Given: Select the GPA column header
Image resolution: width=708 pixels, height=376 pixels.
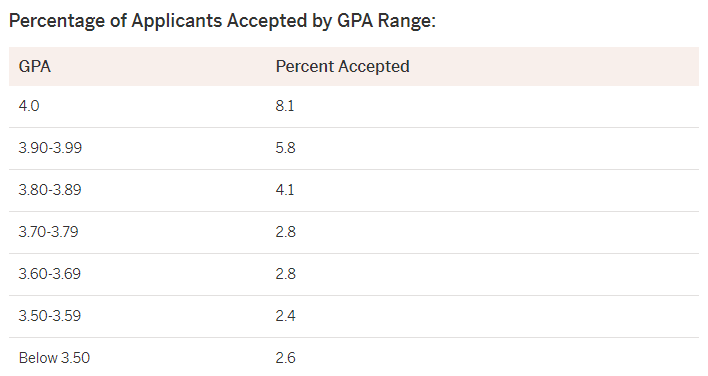Looking at the screenshot, I should click(x=34, y=66).
